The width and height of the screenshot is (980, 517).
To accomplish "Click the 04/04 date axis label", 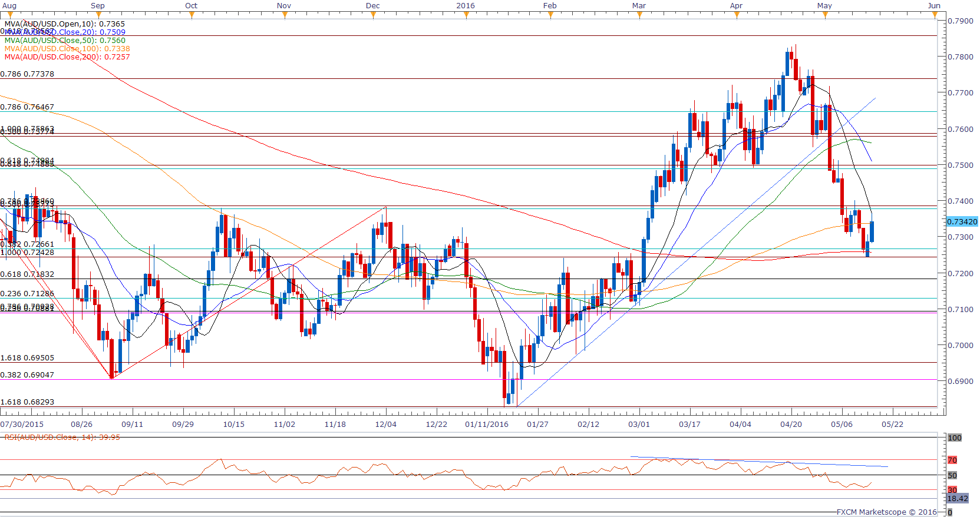I will tap(740, 425).
